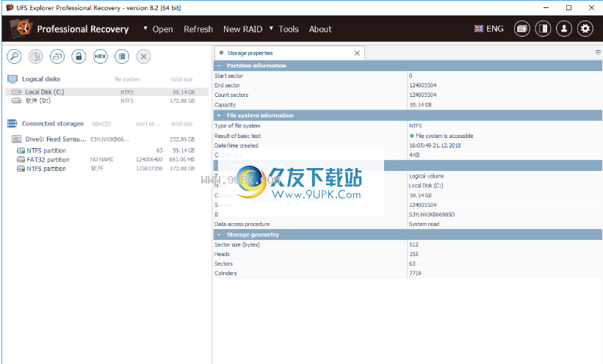603x364 pixels.
Task: Click the 'Sector size (bytes)' label
Action: (237, 244)
